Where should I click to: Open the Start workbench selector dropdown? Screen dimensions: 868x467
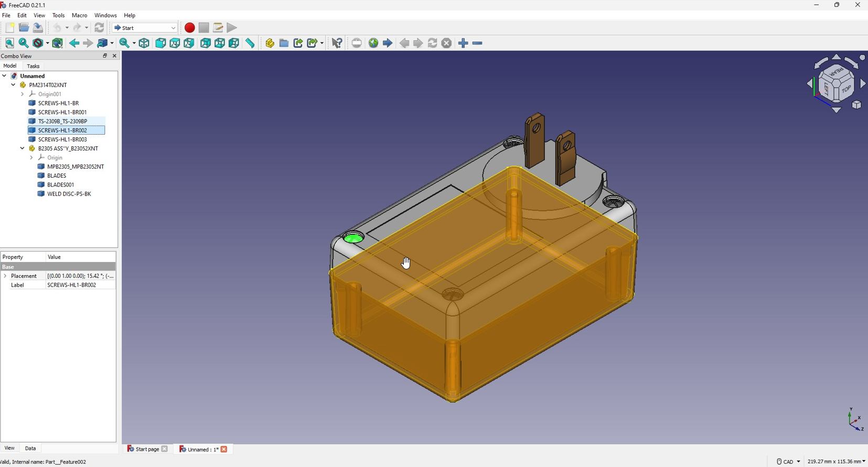tap(145, 28)
